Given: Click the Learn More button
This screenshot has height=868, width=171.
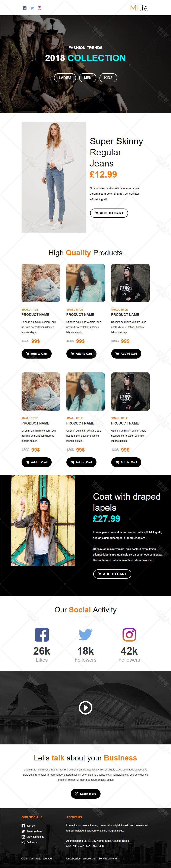Looking at the screenshot, I should point(86,794).
